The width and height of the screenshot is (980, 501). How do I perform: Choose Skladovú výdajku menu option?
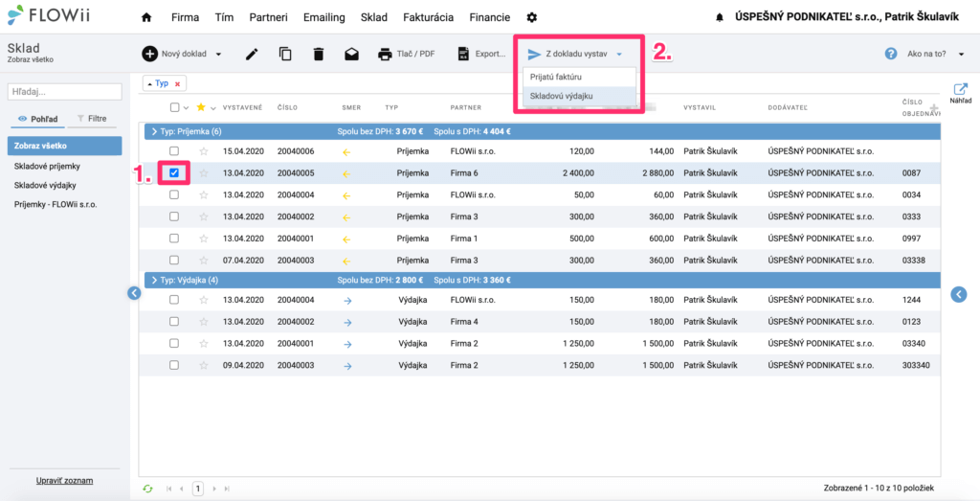coord(579,96)
